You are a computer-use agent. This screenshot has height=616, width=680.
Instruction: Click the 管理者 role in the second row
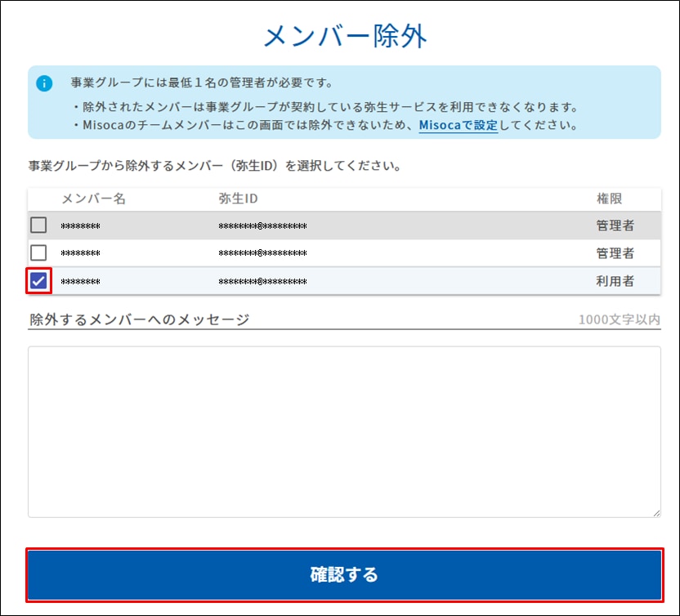615,254
